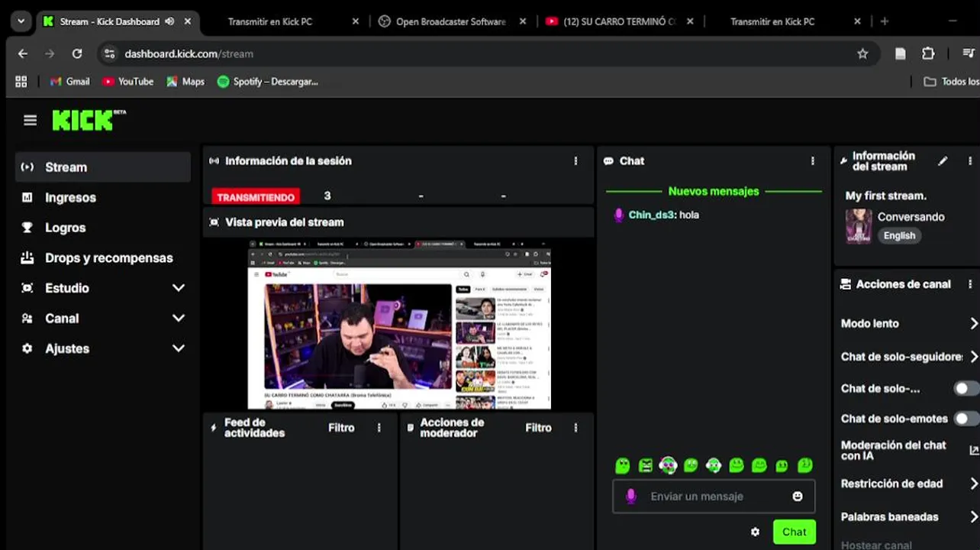Select the second green emote

coord(646,465)
